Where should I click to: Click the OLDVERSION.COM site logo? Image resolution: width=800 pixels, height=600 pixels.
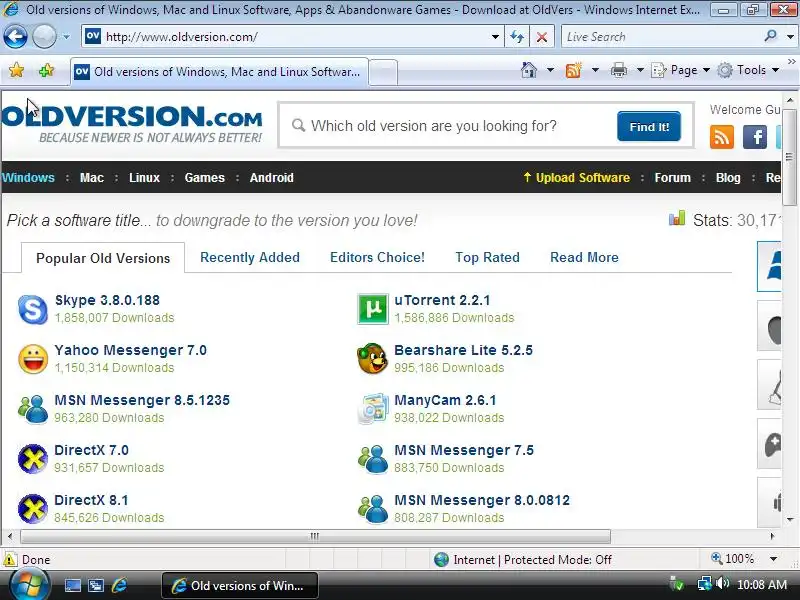[132, 123]
